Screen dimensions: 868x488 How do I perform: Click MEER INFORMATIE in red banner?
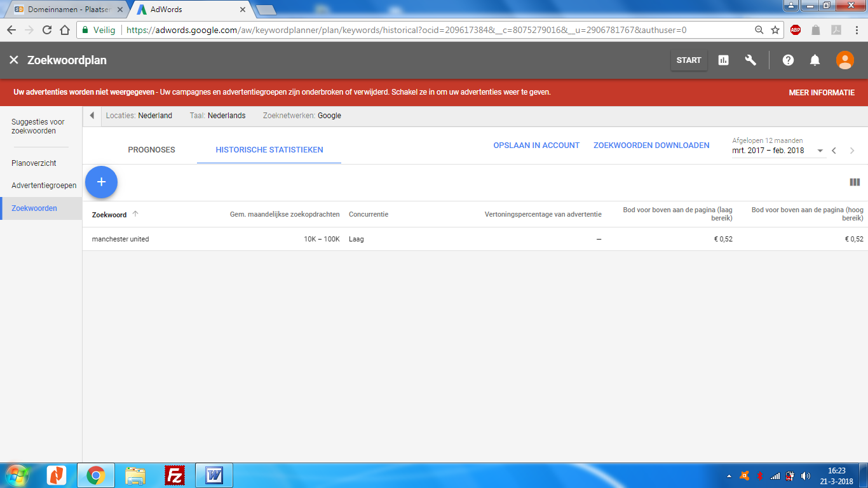822,92
